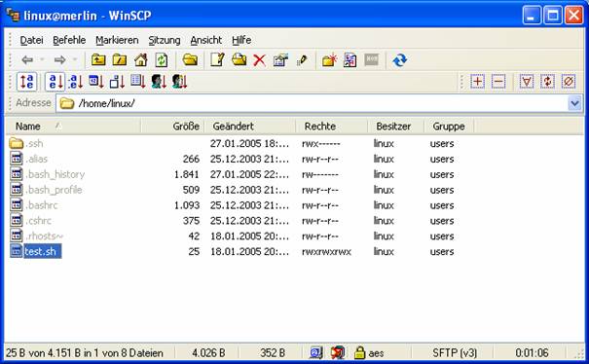The height and width of the screenshot is (364, 589).
Task: Click the select all triangle icon
Action: click(527, 82)
